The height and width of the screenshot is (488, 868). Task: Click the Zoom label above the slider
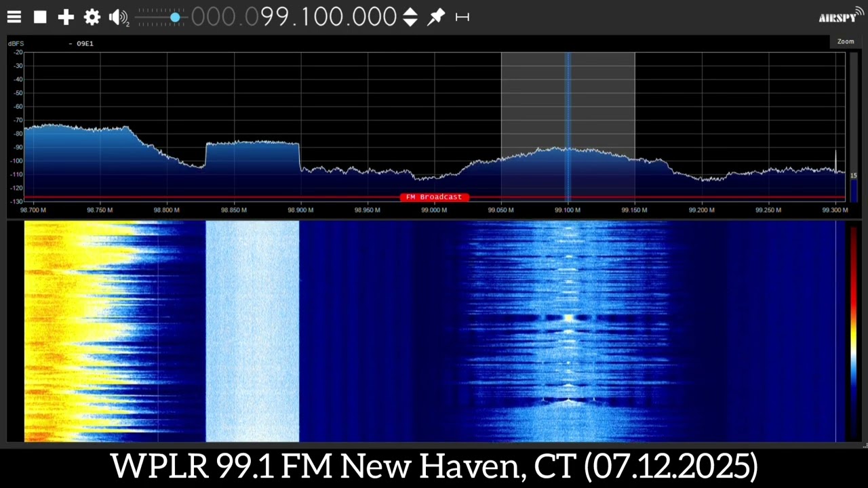pos(846,41)
